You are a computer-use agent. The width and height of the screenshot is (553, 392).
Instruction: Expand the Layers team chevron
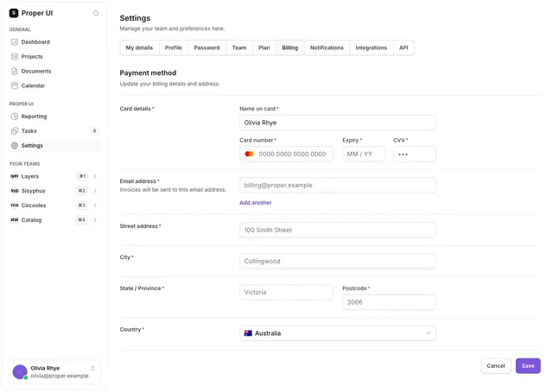pyautogui.click(x=95, y=176)
